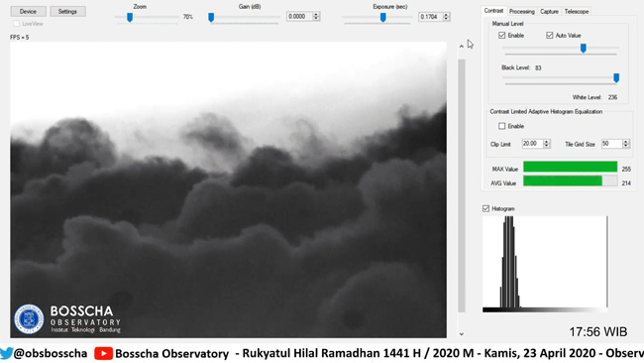The image size is (644, 363).
Task: Toggle the Auto Value checkbox
Action: (x=550, y=36)
